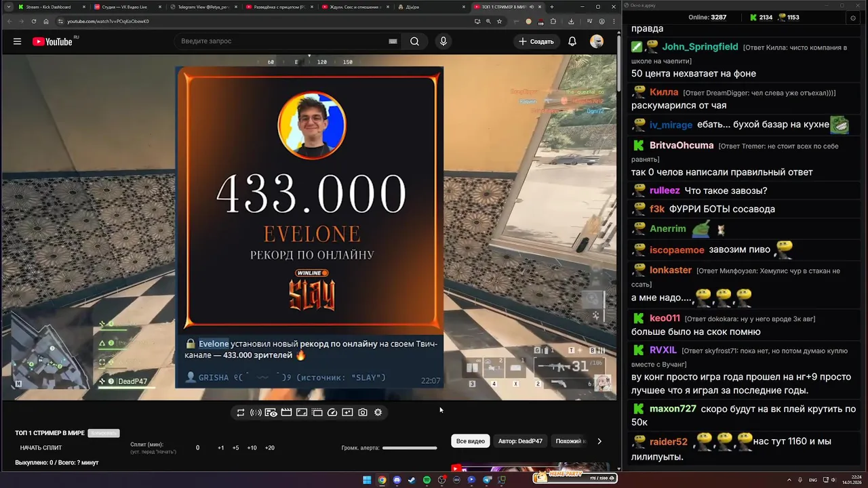
Task: Go to the YouTube home logo
Action: click(52, 41)
